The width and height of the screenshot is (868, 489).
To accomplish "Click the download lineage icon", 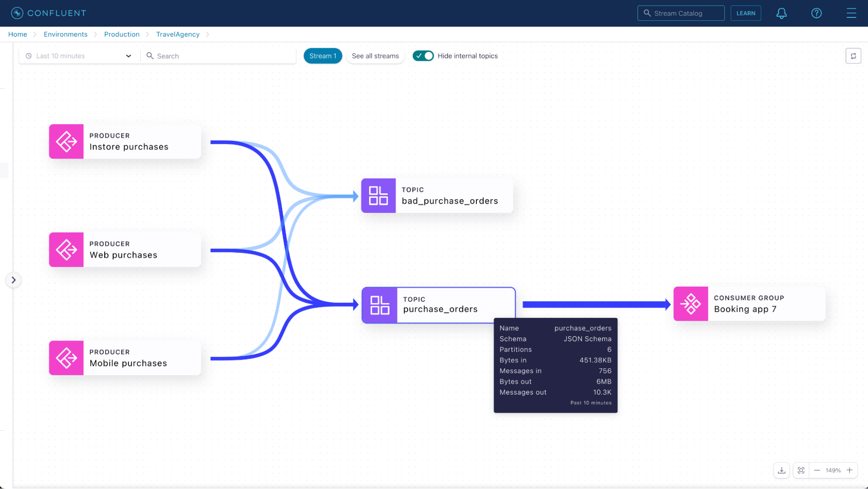I will (782, 470).
